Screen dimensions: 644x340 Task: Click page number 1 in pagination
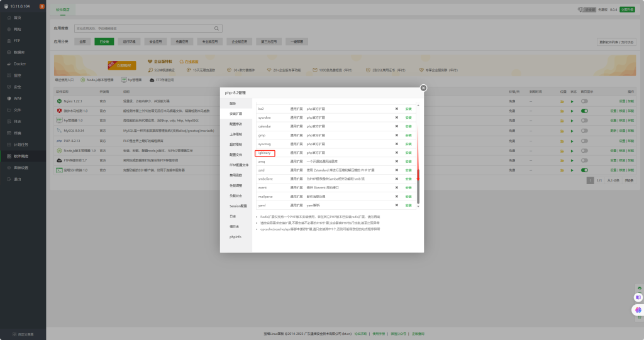click(x=590, y=180)
